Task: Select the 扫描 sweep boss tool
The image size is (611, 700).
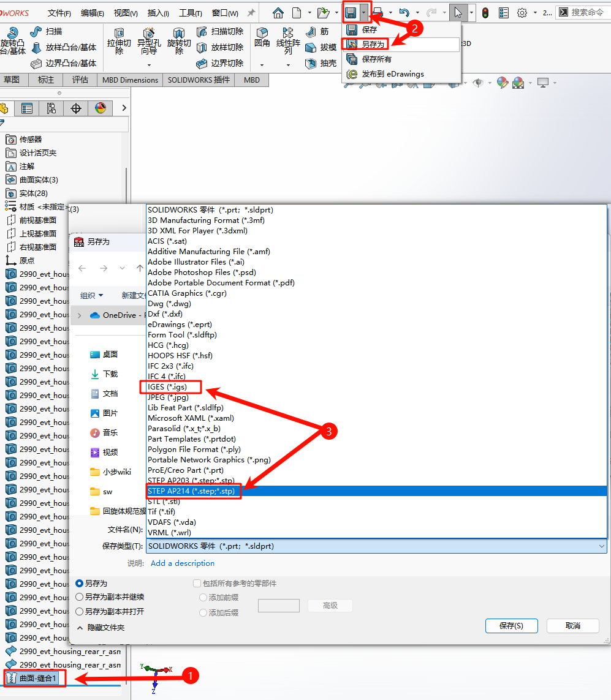Action: (47, 31)
